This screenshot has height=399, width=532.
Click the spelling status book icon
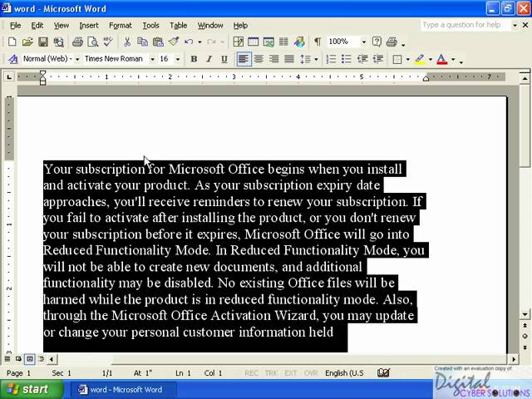point(383,373)
